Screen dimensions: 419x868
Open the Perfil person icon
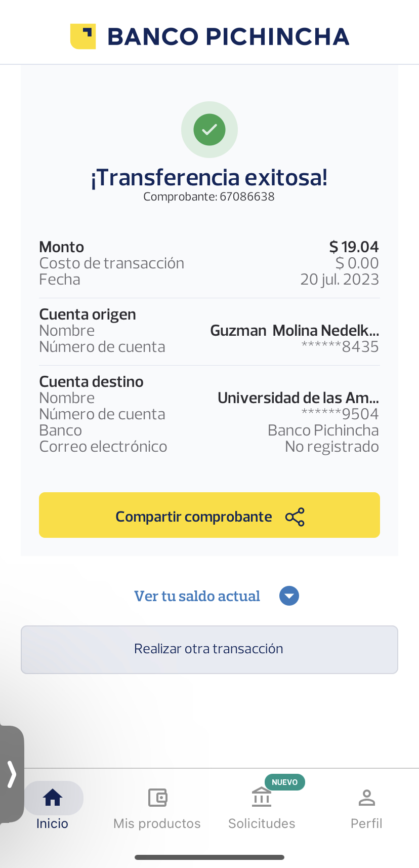366,798
